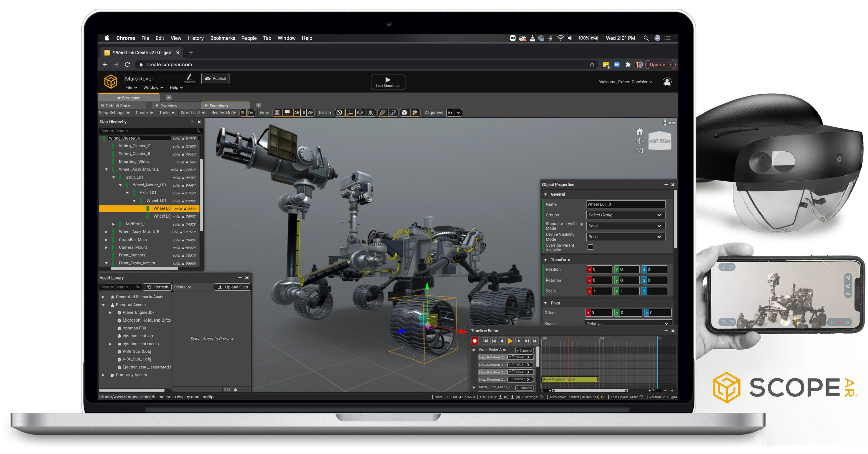Select the New Rotate Timebar on the timeline
This screenshot has height=454, width=868.
click(x=570, y=379)
